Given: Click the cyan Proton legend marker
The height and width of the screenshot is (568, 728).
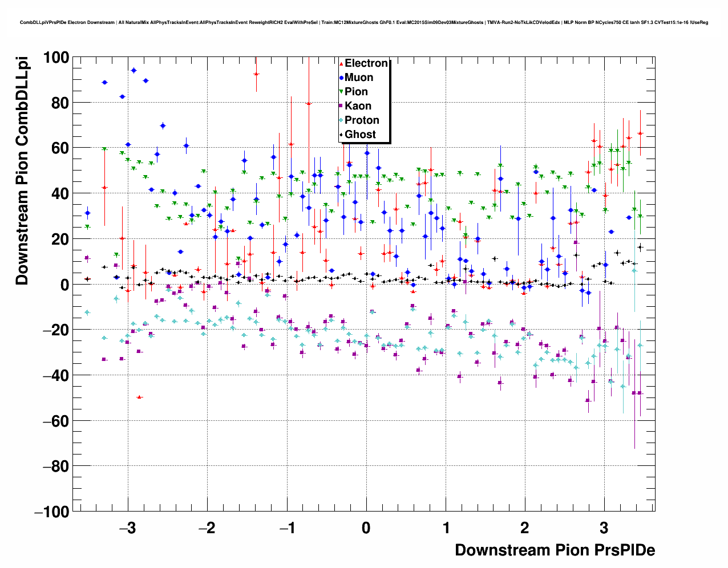Looking at the screenshot, I should point(341,120).
